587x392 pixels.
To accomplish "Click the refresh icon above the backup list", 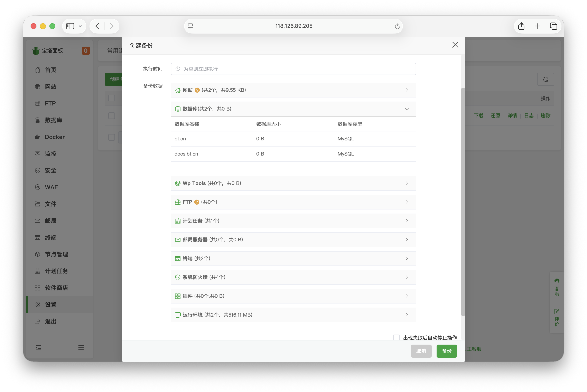I will point(546,79).
